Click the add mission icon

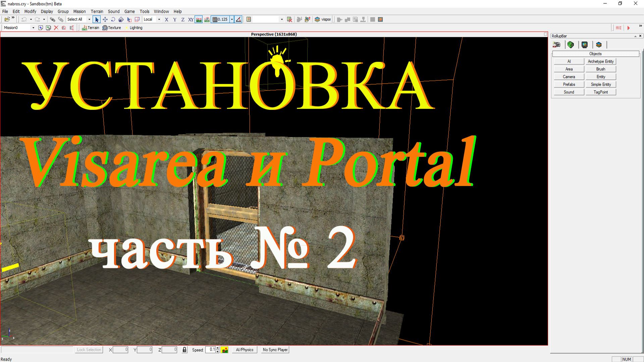41,28
